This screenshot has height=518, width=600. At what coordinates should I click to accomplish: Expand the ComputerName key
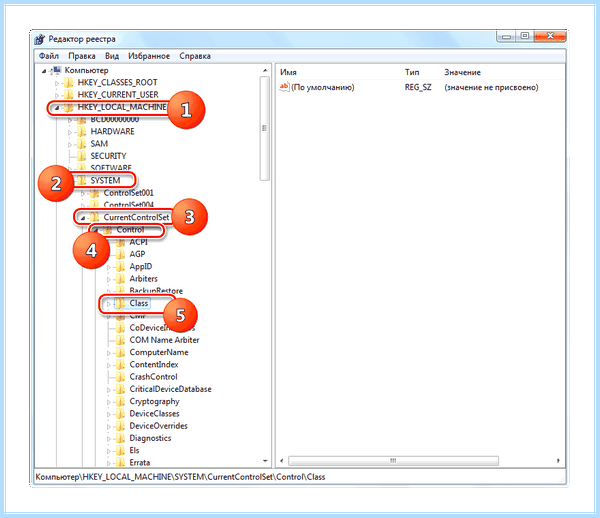[109, 353]
